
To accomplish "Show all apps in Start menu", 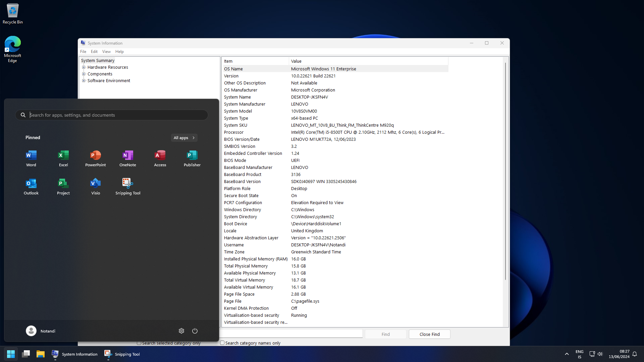I will point(184,137).
